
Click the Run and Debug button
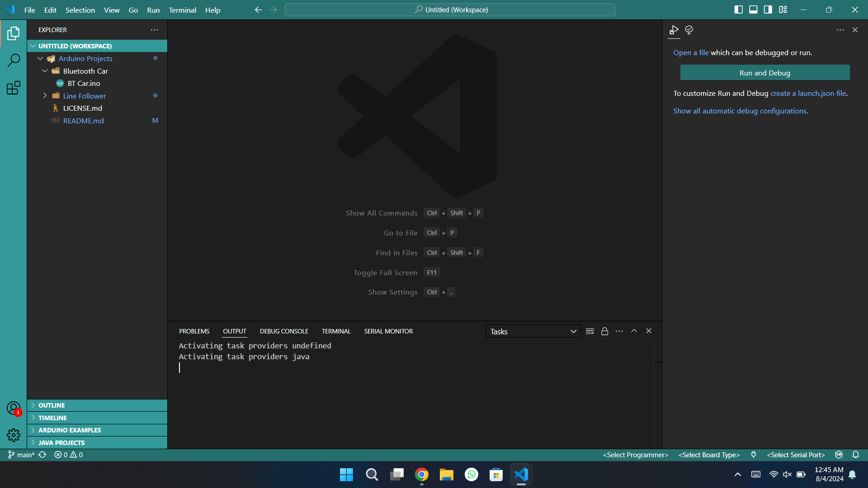tap(764, 73)
